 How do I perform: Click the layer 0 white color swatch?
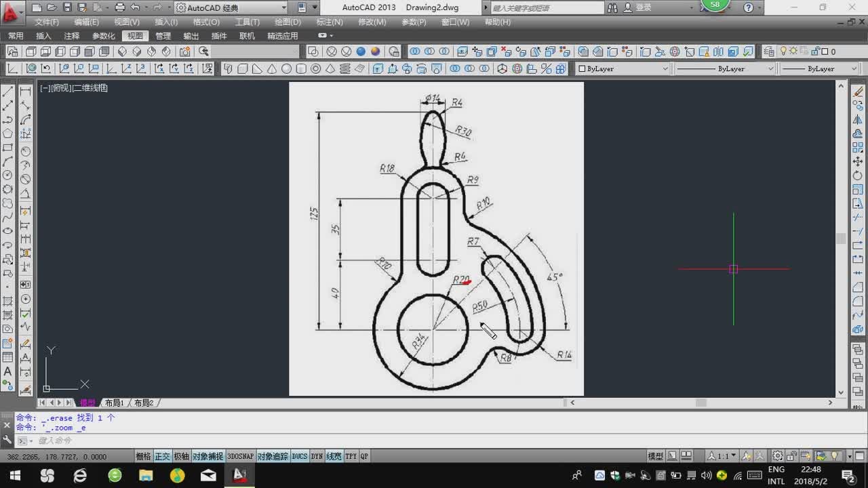point(825,52)
